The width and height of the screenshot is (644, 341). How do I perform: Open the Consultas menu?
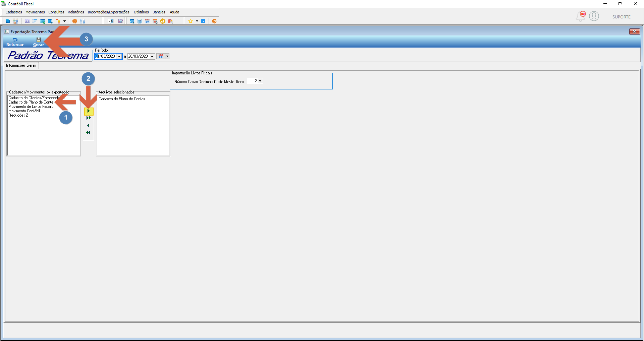point(56,12)
